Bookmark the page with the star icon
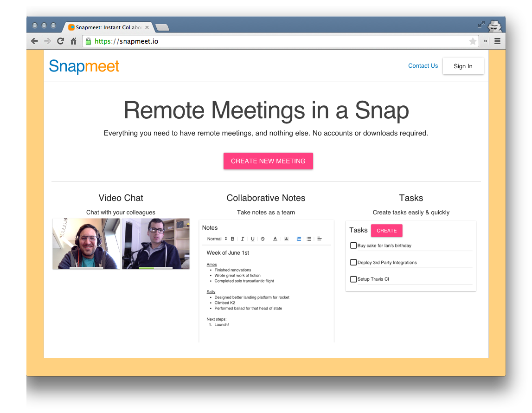 [473, 41]
